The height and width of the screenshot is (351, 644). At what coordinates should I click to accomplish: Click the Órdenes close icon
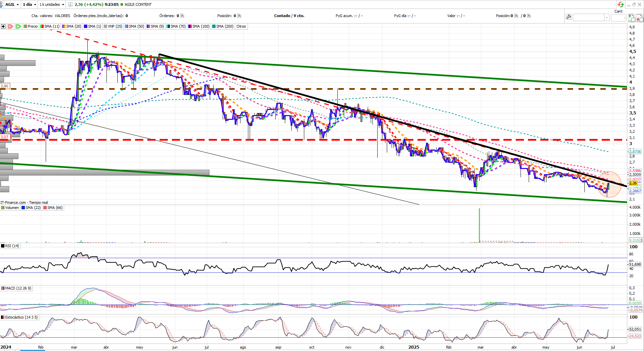coord(182,16)
